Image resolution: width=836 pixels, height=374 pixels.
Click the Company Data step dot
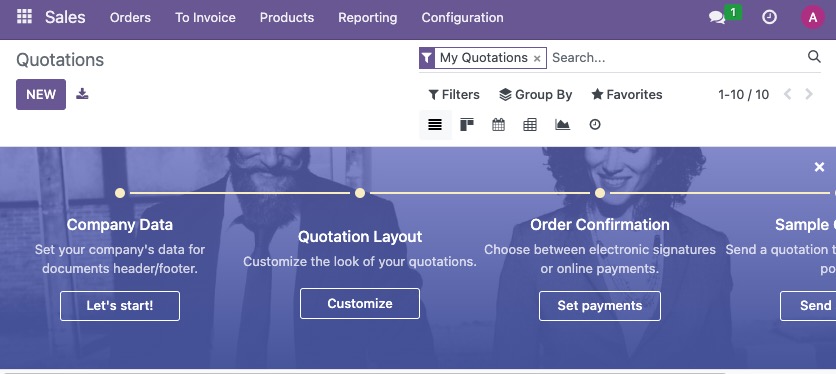click(x=120, y=193)
